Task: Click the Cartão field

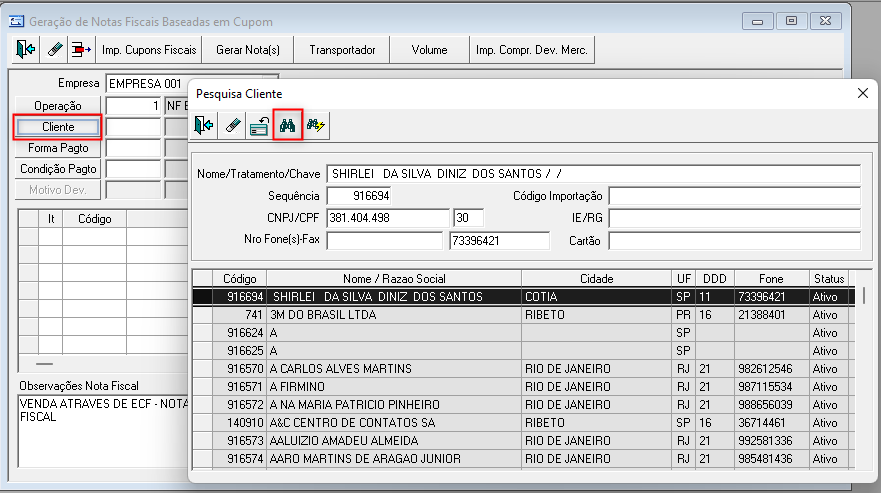Action: (734, 241)
